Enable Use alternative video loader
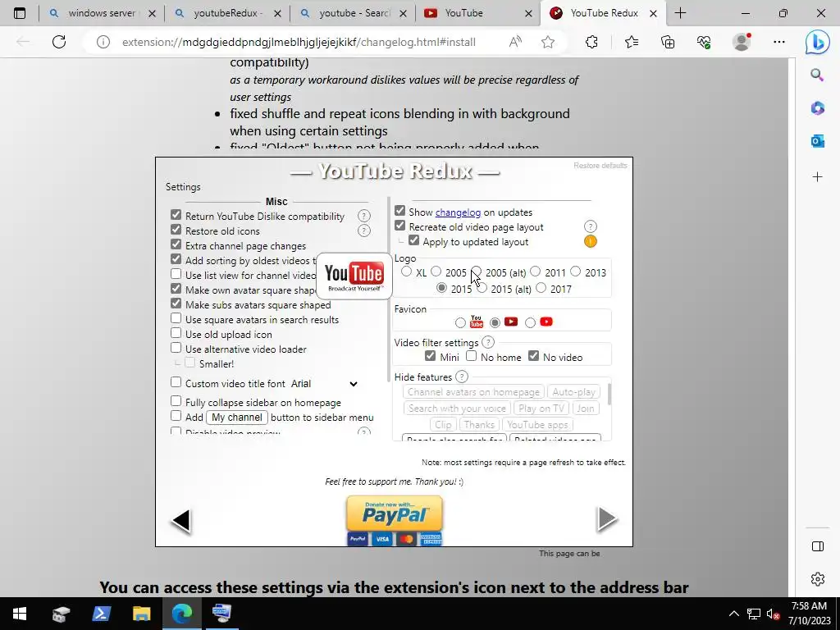 tap(176, 348)
